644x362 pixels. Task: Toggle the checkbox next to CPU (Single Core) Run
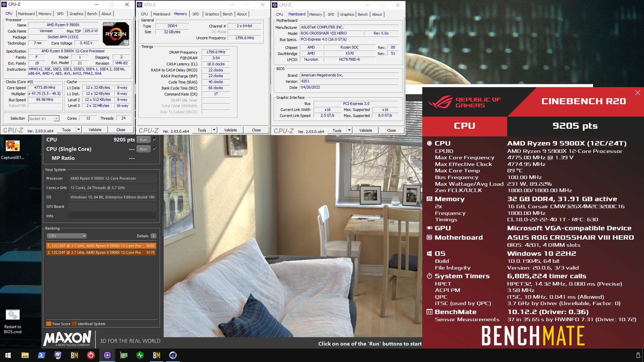[x=155, y=148]
